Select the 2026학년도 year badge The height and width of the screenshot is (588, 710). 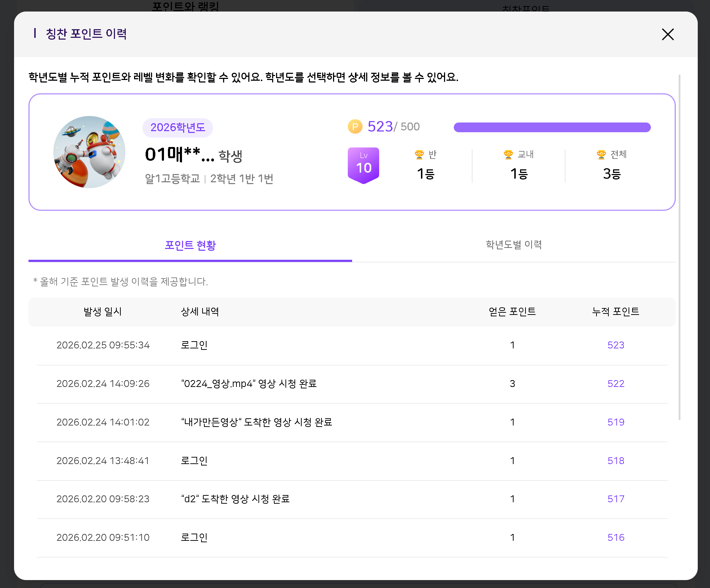(178, 128)
